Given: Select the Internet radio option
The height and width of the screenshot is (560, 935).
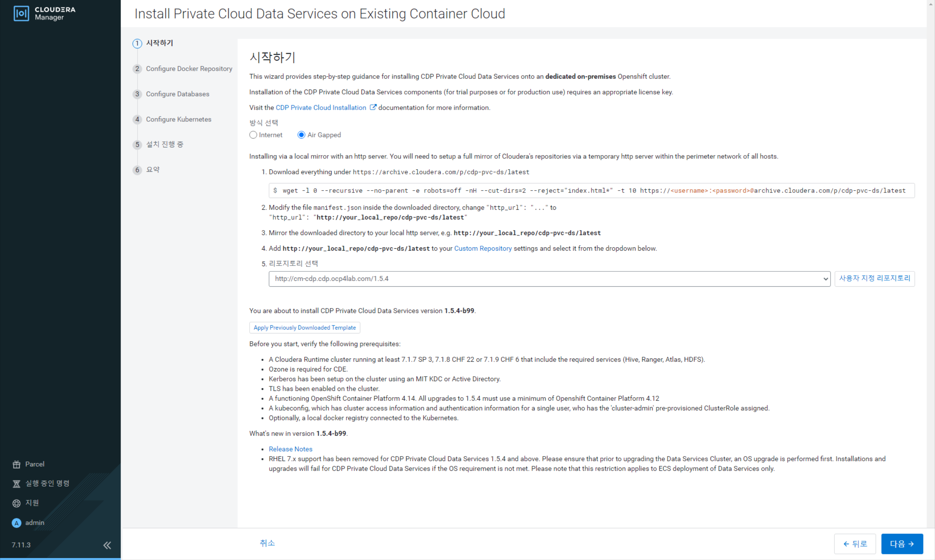Looking at the screenshot, I should 253,135.
